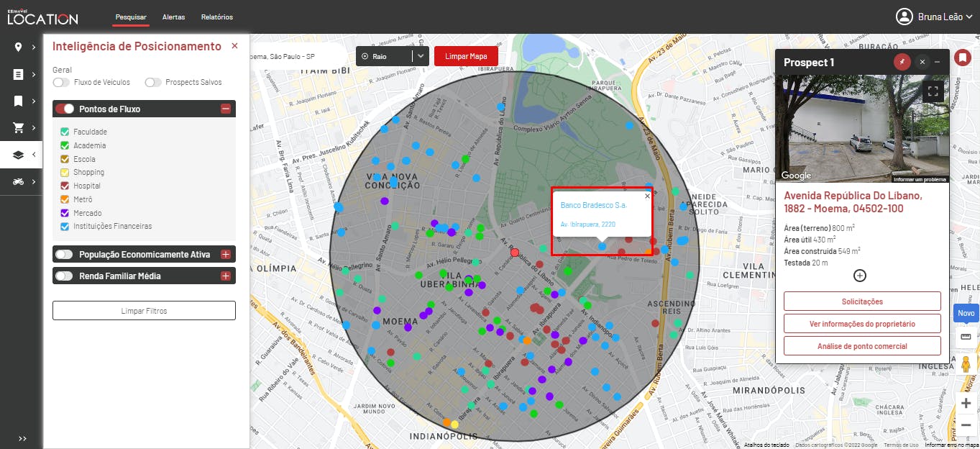Image resolution: width=980 pixels, height=449 pixels.
Task: Close the Inteligência de Posicionamento panel
Action: 234,46
